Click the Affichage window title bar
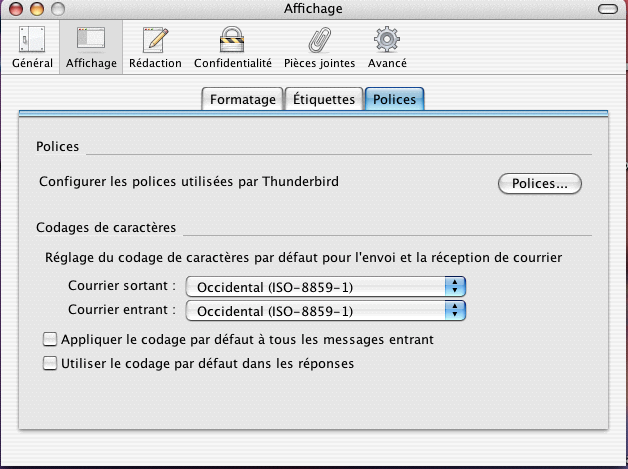The width and height of the screenshot is (628, 469). [313, 9]
